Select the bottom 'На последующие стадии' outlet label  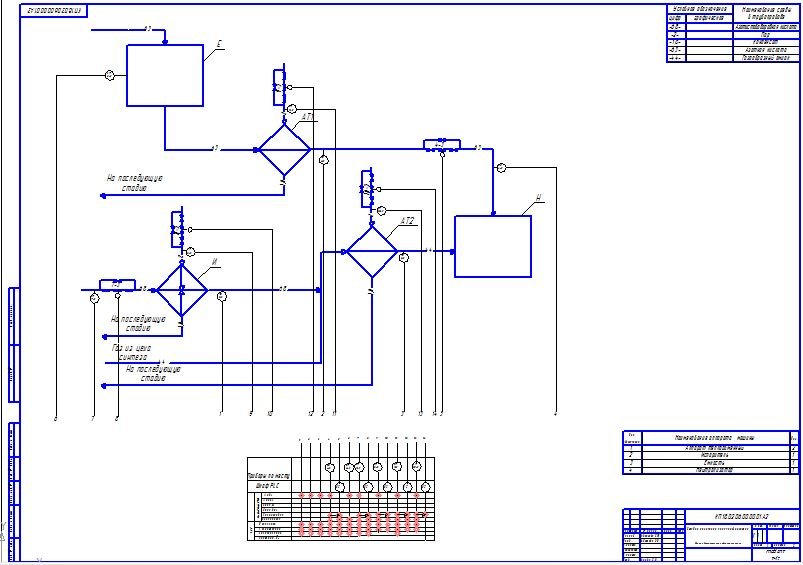152,373
